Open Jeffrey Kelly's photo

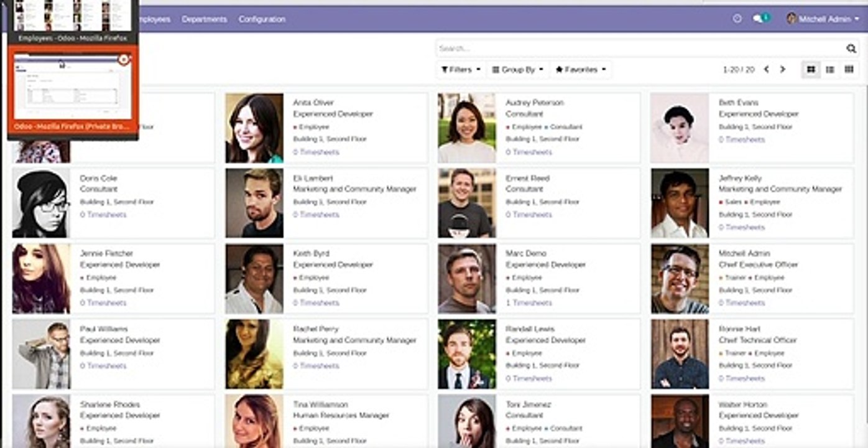680,203
